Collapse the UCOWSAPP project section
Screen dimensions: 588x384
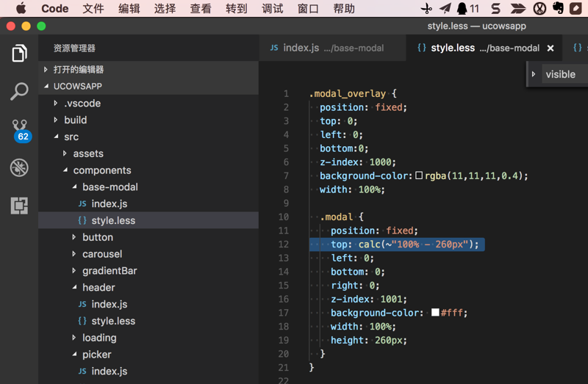pyautogui.click(x=77, y=86)
